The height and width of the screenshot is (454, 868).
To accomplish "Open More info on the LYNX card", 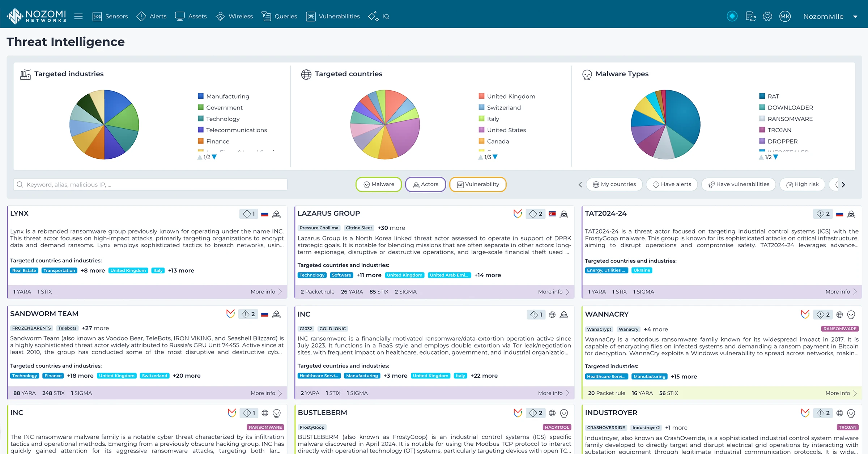I will click(266, 292).
